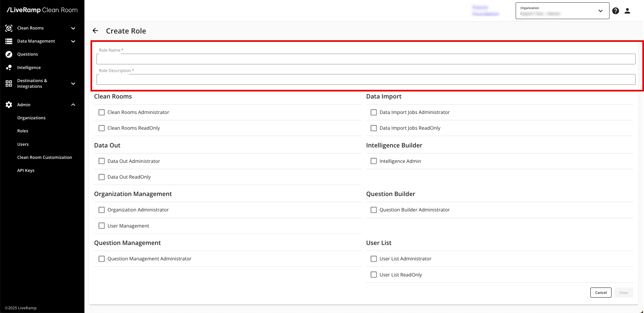644x313 pixels.
Task: Click the Destinations & Integrations grid icon
Action: 9,83
